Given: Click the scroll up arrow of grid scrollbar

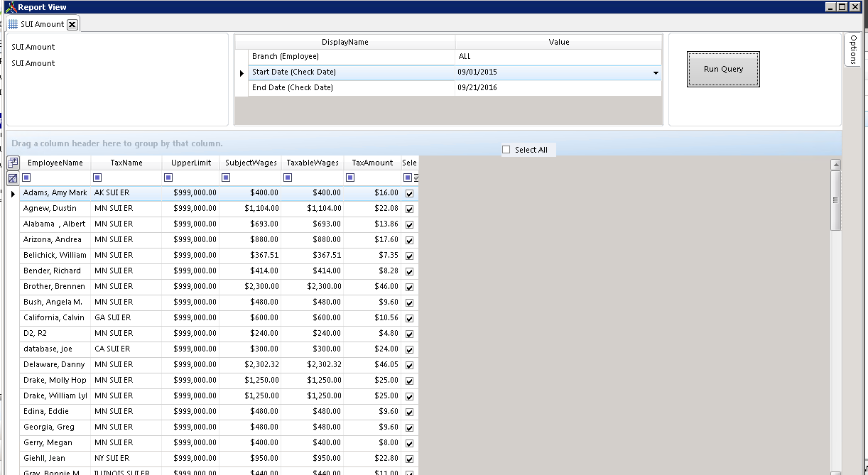Looking at the screenshot, I should point(835,165).
